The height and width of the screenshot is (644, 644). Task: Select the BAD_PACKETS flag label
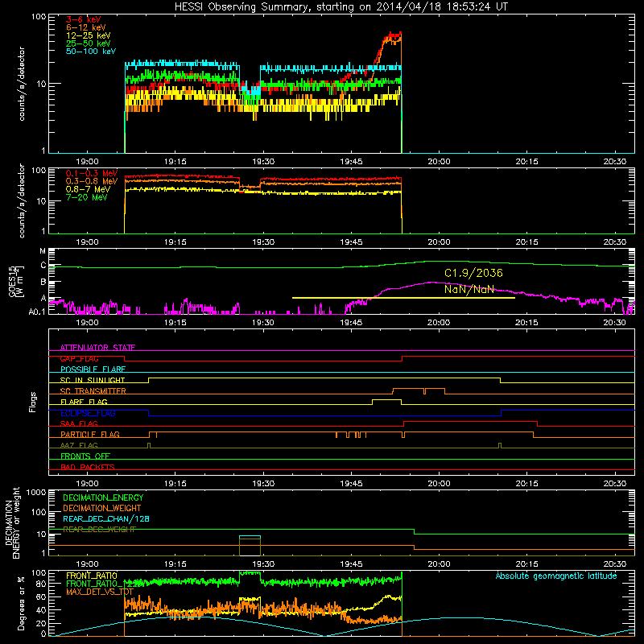click(x=88, y=467)
